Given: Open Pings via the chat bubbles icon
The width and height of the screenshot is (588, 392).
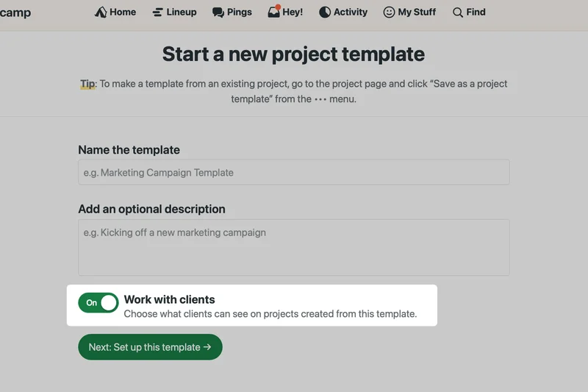Looking at the screenshot, I should point(218,13).
